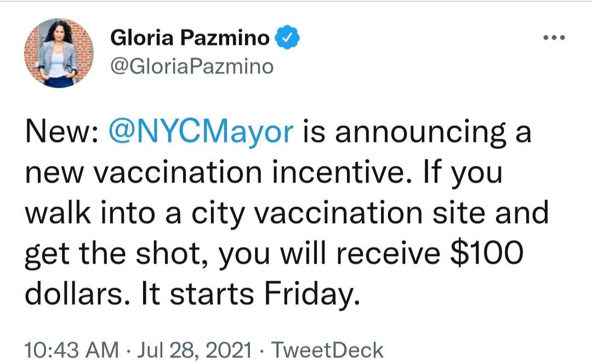
Task: Click the TweetDeck source label
Action: (327, 349)
